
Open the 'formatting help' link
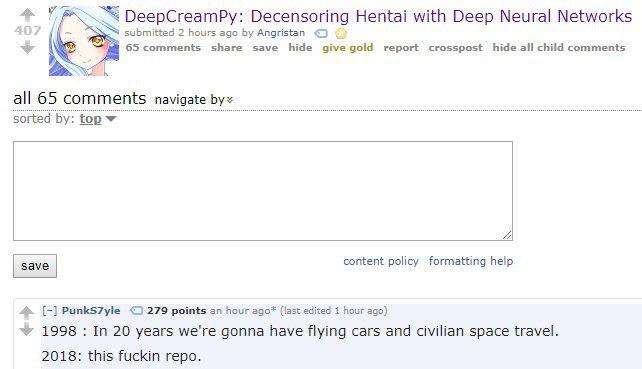pyautogui.click(x=471, y=261)
